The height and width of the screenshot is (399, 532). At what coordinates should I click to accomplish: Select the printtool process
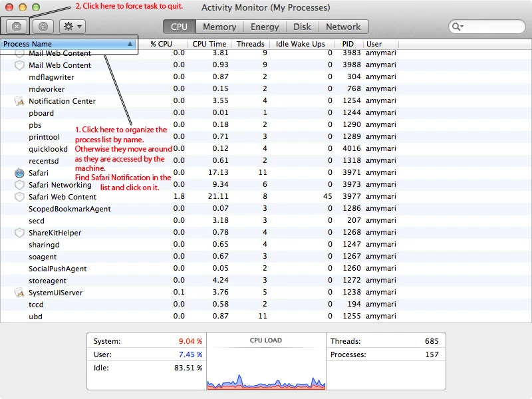click(x=266, y=137)
